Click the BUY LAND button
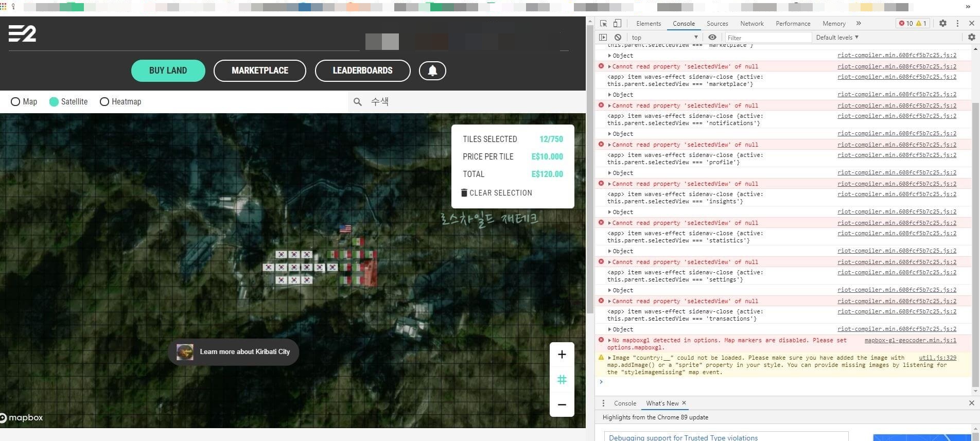Viewport: 980px width, 441px height. (x=168, y=70)
